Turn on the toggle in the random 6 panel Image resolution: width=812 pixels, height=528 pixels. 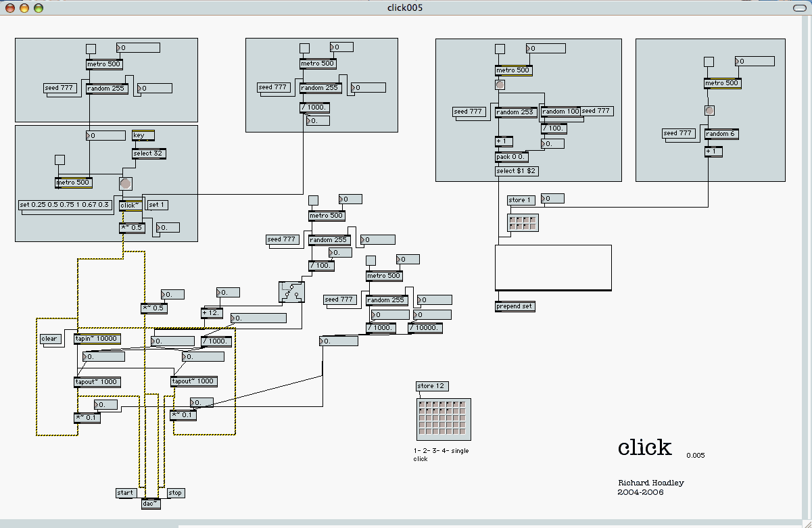pyautogui.click(x=709, y=62)
